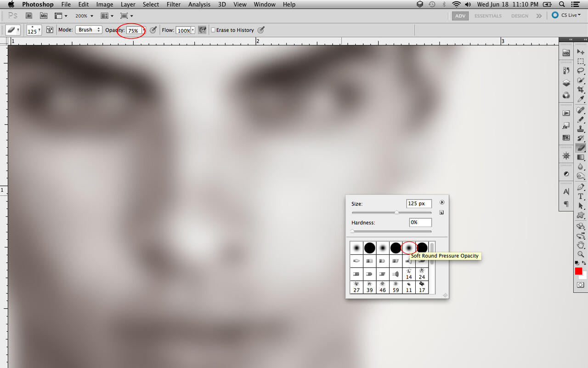The image size is (588, 368).
Task: Toggle tablet pressure for opacity
Action: click(153, 30)
